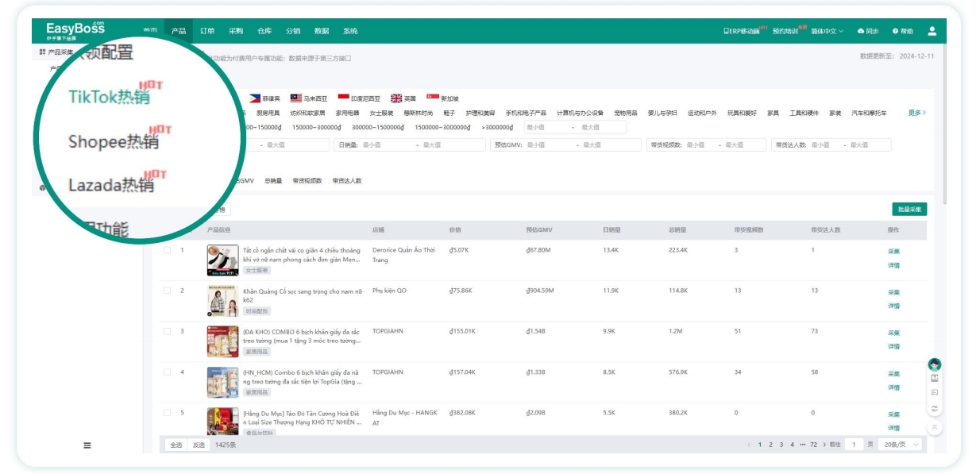The height and width of the screenshot is (474, 980).
Task: Sort by 带货视频数 tab
Action: (x=307, y=181)
